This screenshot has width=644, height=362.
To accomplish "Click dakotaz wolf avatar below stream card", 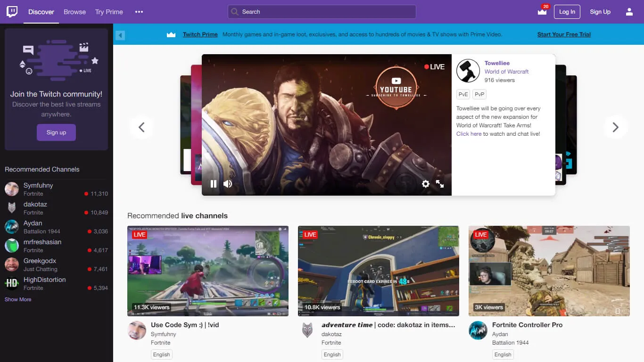I will (307, 330).
